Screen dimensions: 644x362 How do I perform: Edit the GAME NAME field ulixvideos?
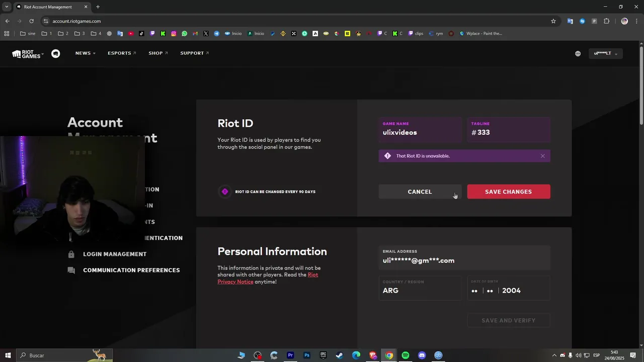click(x=420, y=130)
